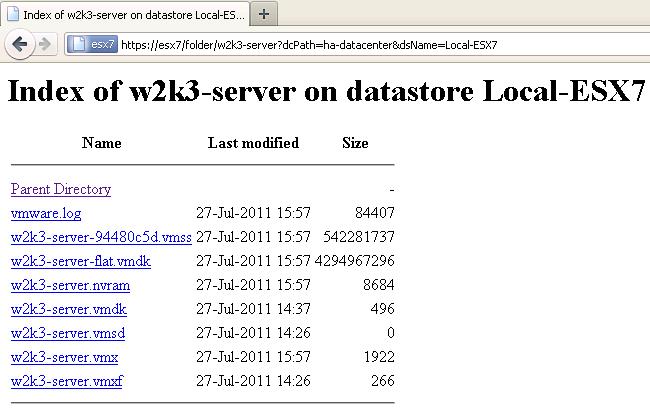The image size is (650, 411).
Task: Click the modified date of w2k3-server.vmx
Action: point(253,357)
